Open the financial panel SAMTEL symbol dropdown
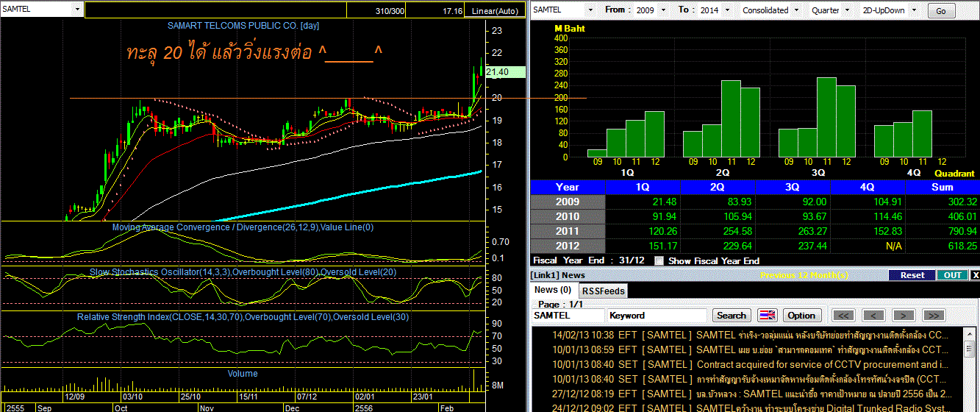Screen dimensions: 980x412 (x=590, y=10)
